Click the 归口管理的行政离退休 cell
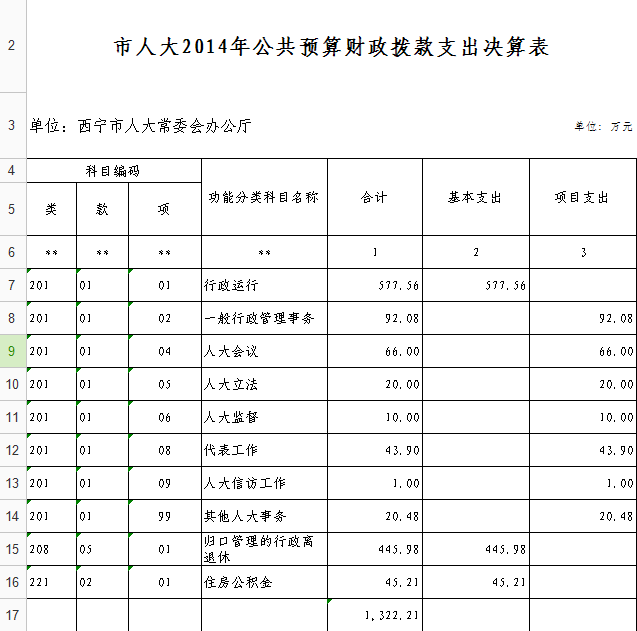The height and width of the screenshot is (631, 637). (263, 548)
